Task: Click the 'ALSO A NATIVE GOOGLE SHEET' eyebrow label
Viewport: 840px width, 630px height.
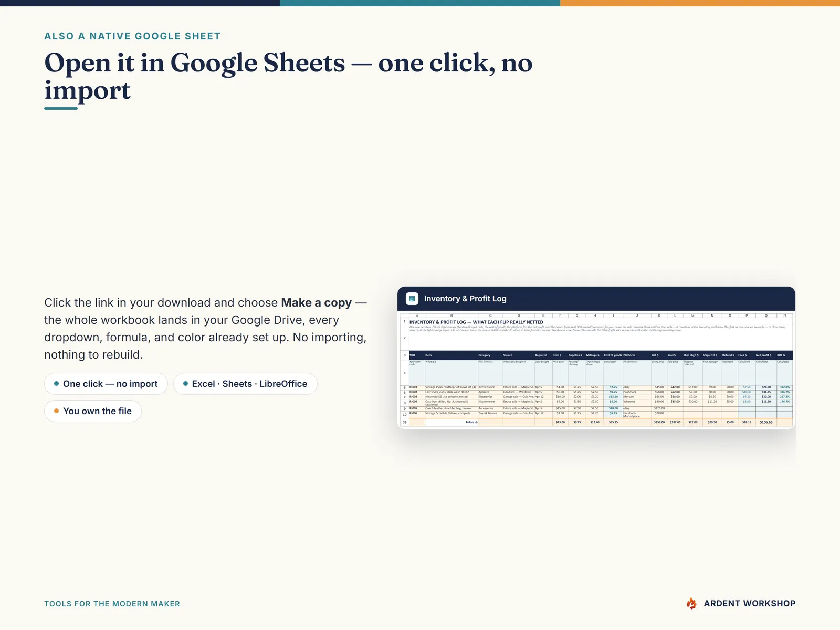Action: 132,36
